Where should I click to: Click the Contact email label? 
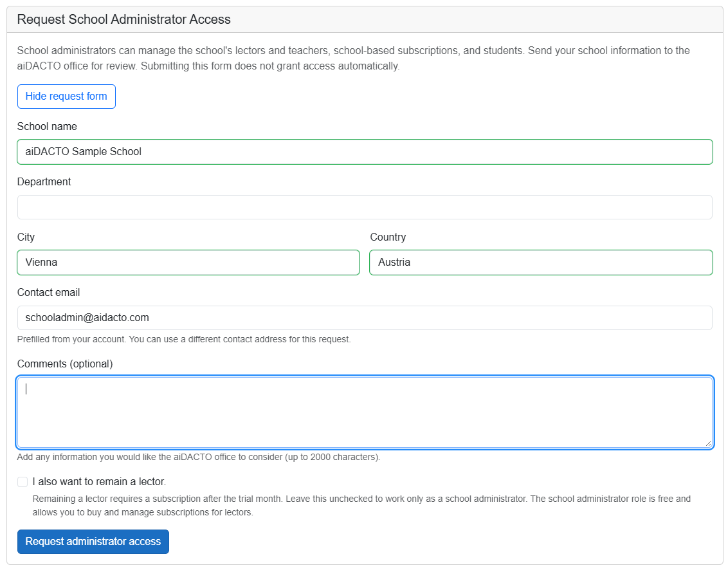tap(48, 292)
